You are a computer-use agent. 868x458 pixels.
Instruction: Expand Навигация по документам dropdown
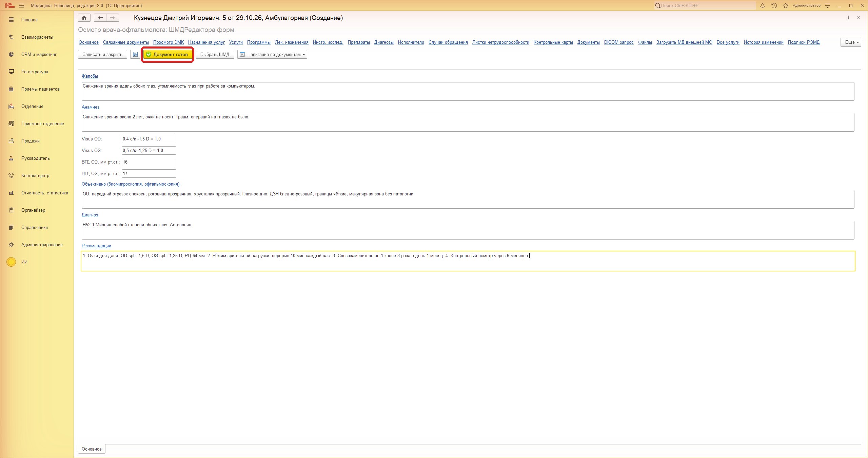coord(272,54)
